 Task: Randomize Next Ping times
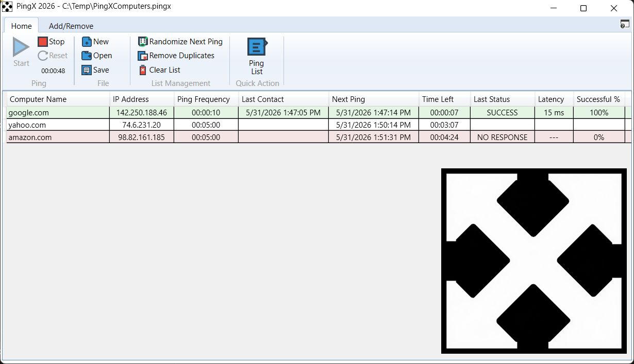(x=180, y=42)
